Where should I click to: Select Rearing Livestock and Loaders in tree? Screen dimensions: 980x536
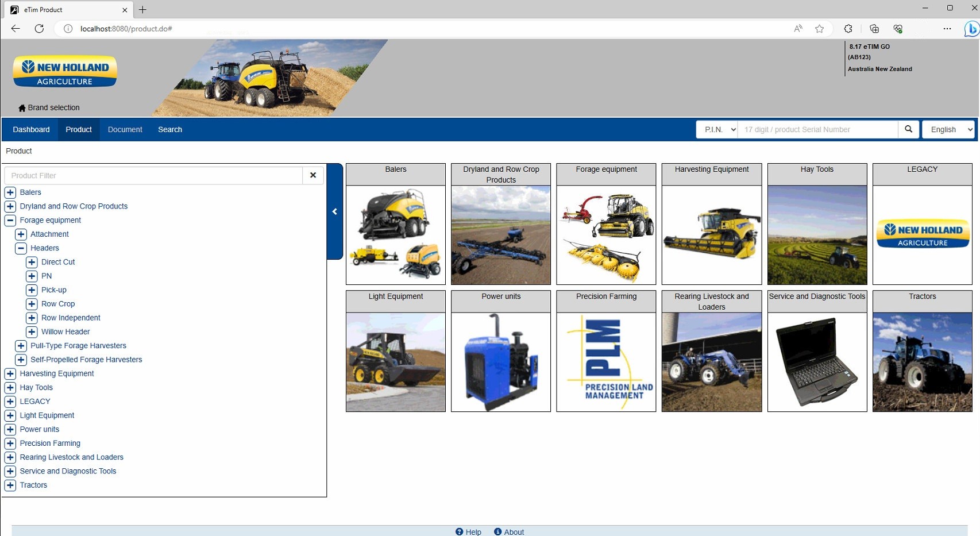[x=71, y=457]
